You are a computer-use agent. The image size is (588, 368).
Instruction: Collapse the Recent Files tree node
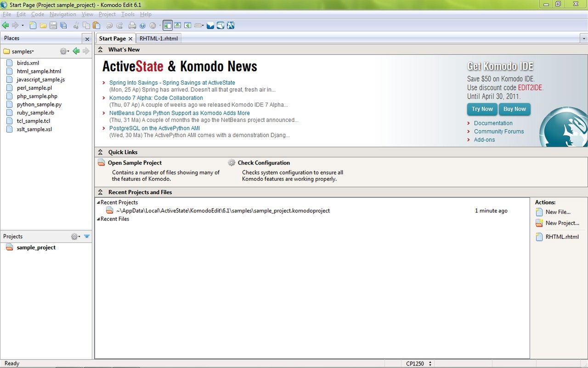pyautogui.click(x=98, y=219)
